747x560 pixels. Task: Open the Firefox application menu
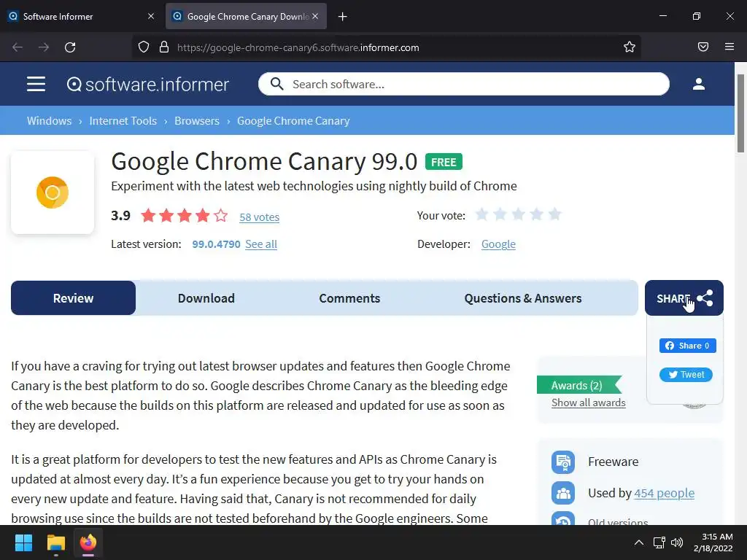click(729, 47)
